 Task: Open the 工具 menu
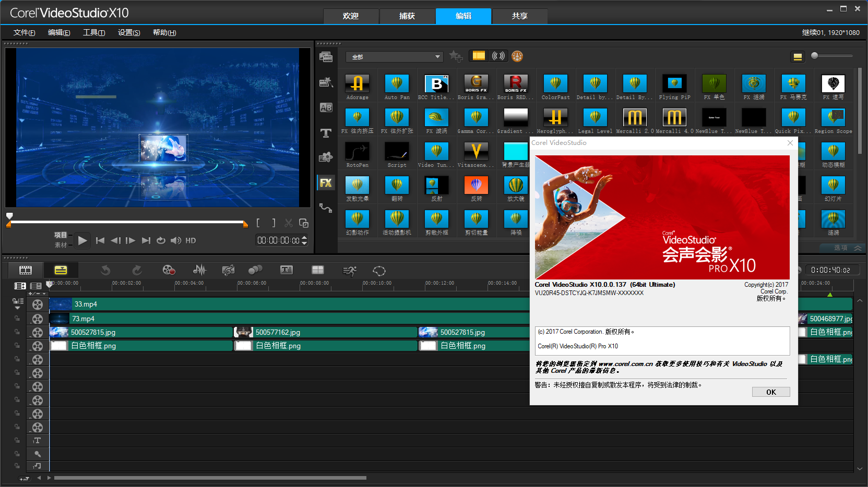tap(94, 32)
